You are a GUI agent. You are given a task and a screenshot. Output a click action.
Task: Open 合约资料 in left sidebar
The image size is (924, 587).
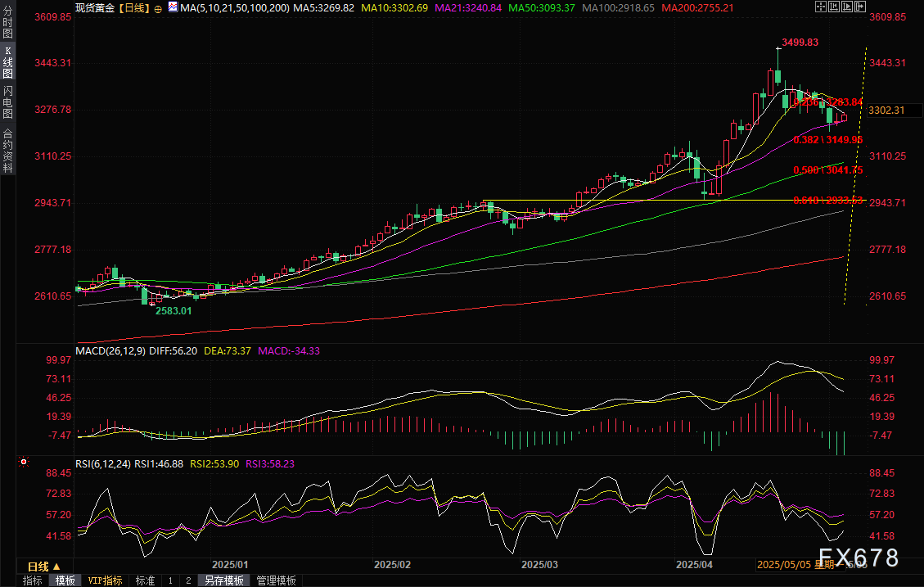[7, 150]
